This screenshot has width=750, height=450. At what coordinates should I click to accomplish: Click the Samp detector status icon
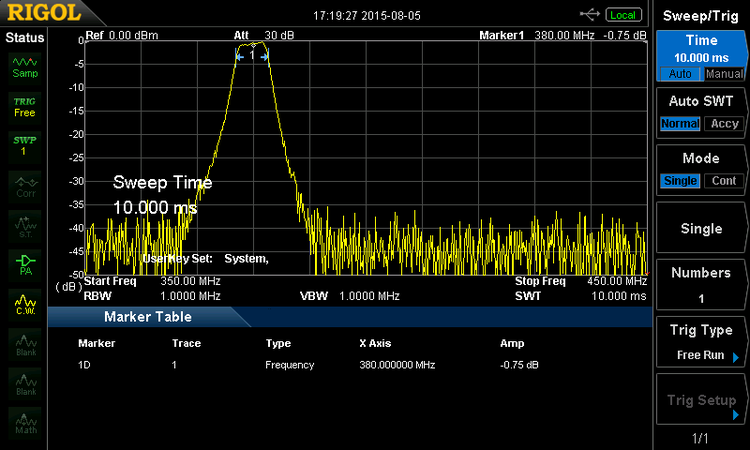click(x=25, y=67)
